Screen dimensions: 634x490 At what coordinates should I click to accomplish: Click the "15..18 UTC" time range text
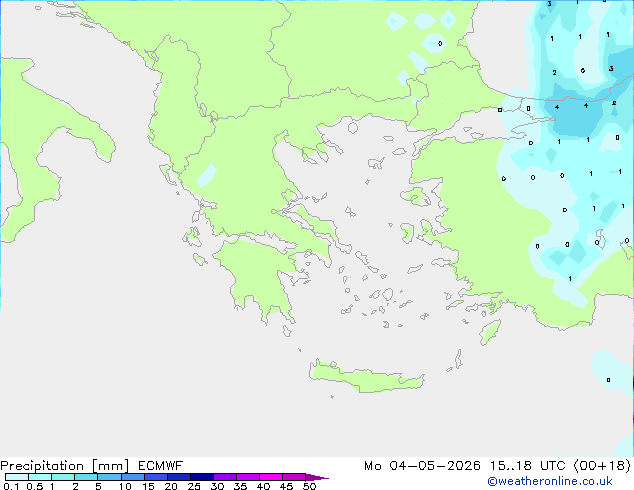(x=528, y=466)
